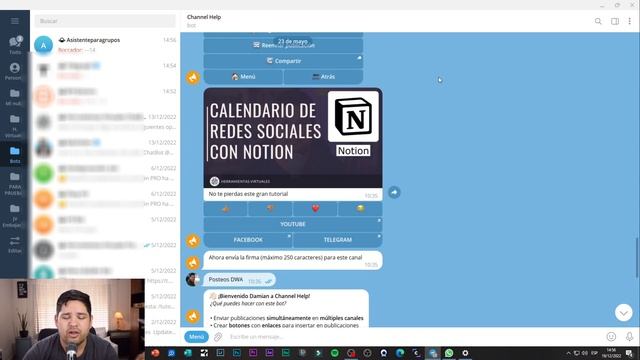Click the chat scrollbar thumb
This screenshot has width=640, height=360.
point(637,258)
